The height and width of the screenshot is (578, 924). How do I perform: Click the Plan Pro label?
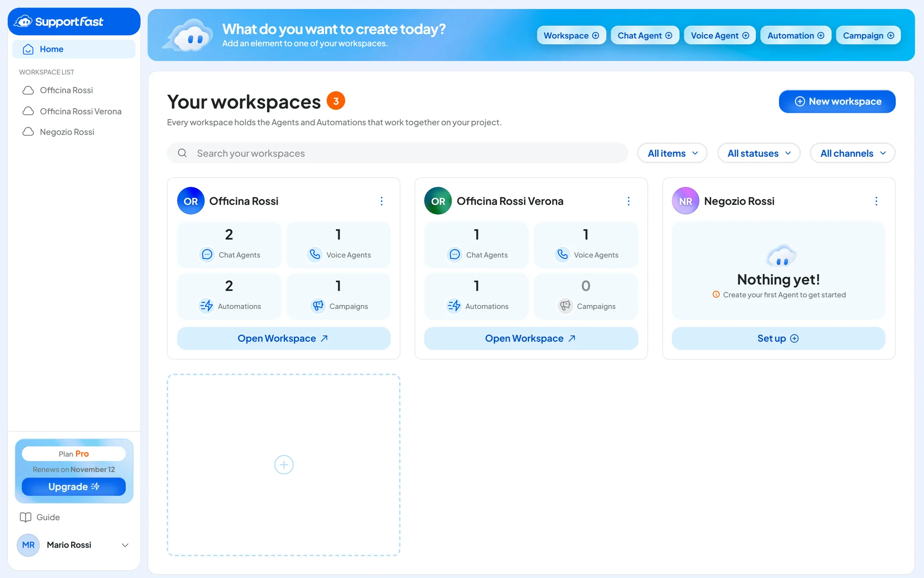click(x=74, y=454)
